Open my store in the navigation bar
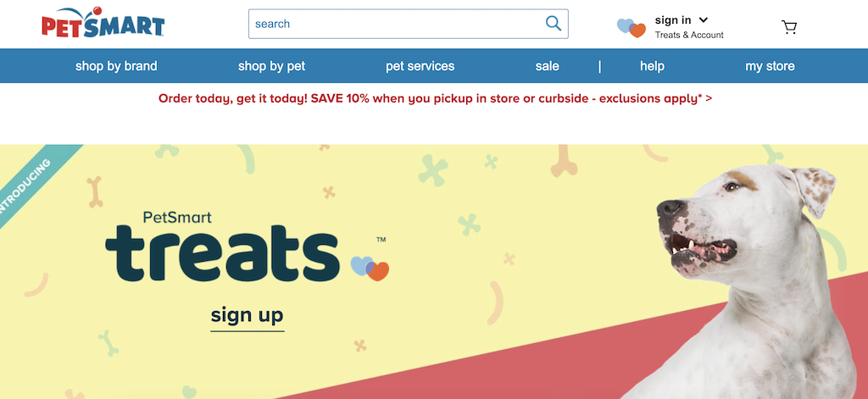Screen dimensions: 868x399 pyautogui.click(x=770, y=66)
